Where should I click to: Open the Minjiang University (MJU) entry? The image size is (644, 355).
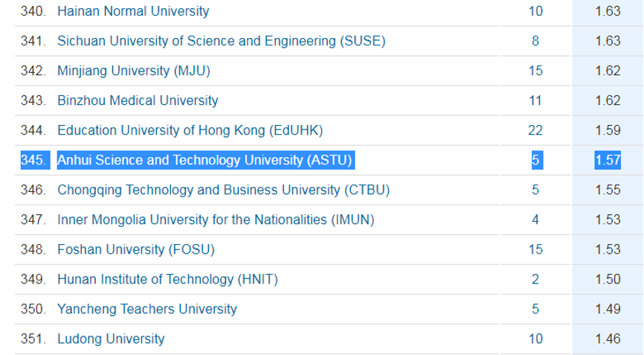click(134, 71)
